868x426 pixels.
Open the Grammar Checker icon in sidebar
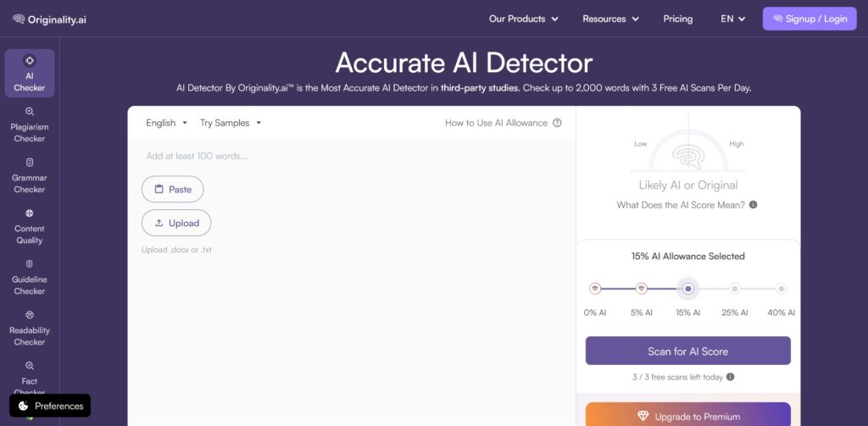tap(30, 163)
